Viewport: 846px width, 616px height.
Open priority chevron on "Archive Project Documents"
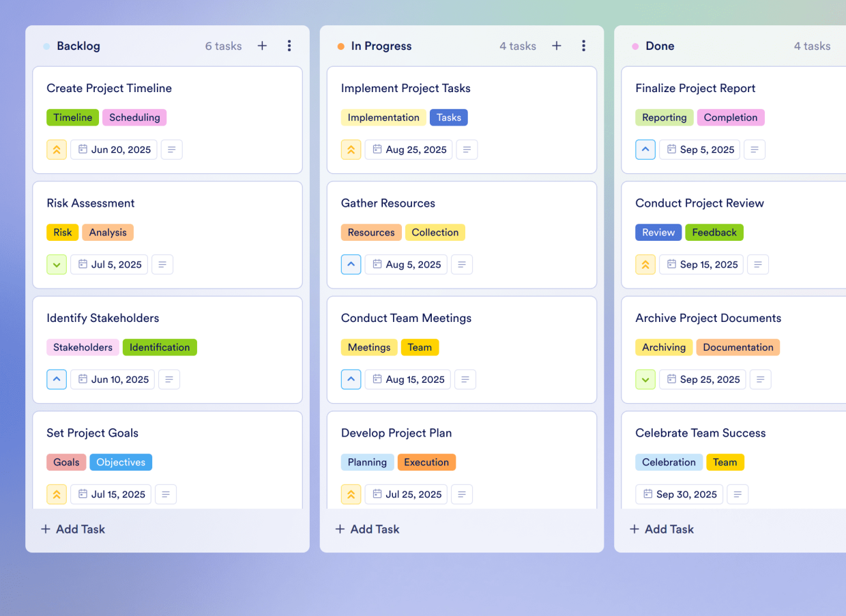pos(645,379)
